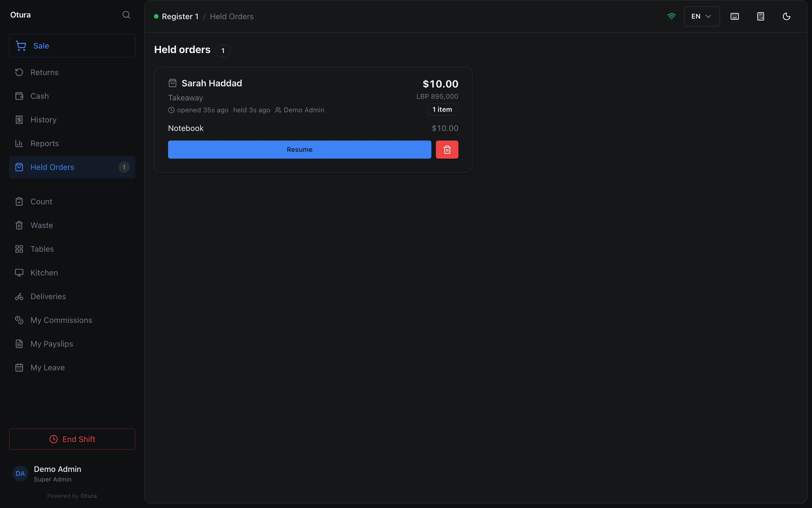Open the Tables view
This screenshot has width=812, height=508.
pos(72,249)
